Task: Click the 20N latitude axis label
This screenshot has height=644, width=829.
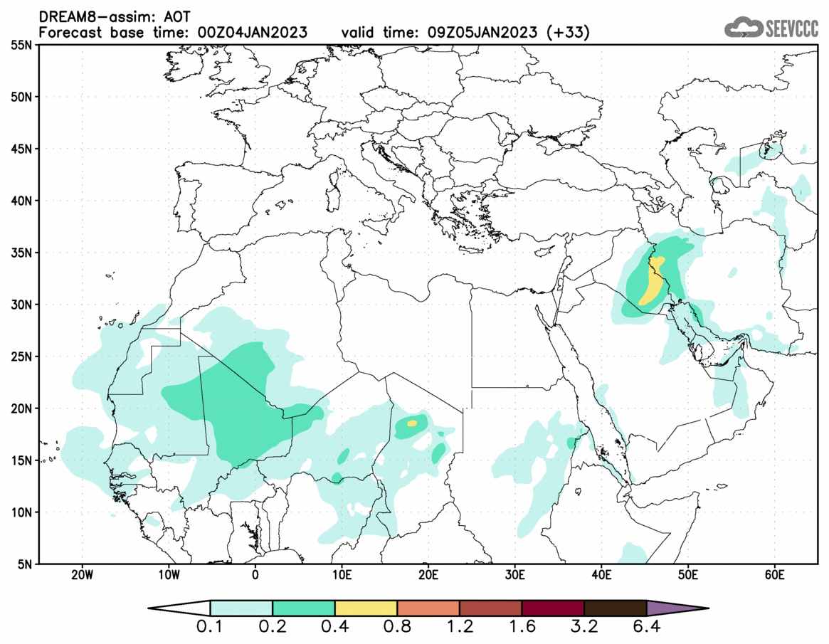Action: [21, 408]
